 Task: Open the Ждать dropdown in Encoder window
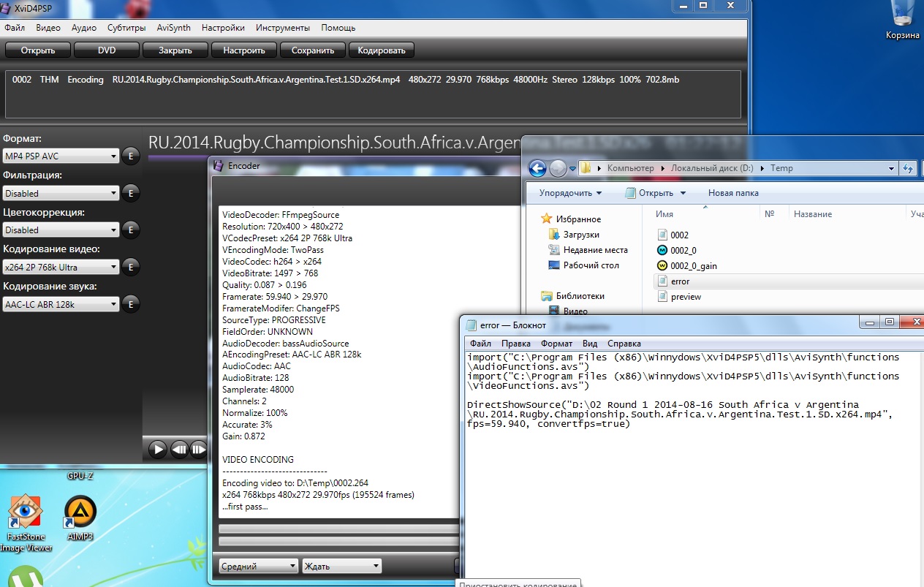tap(341, 566)
